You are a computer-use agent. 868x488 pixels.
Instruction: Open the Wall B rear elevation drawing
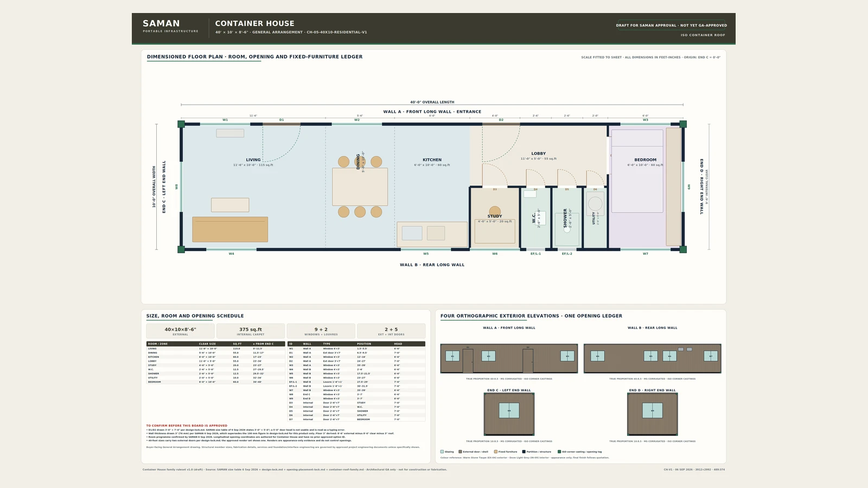coord(652,358)
